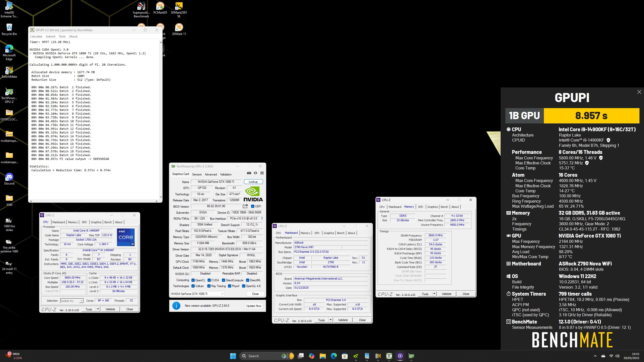Click the Lookup button in GPU-Z

(253, 182)
